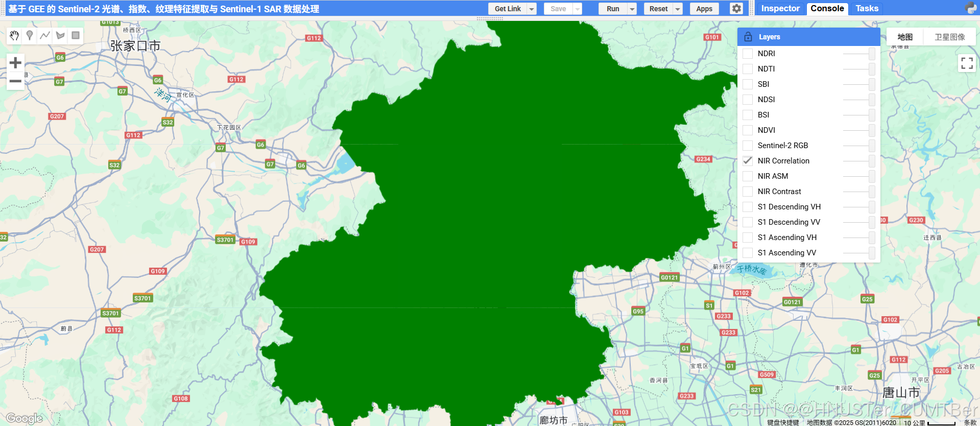The image size is (980, 426).
Task: Click the lock icon in Layers panel
Action: 748,37
